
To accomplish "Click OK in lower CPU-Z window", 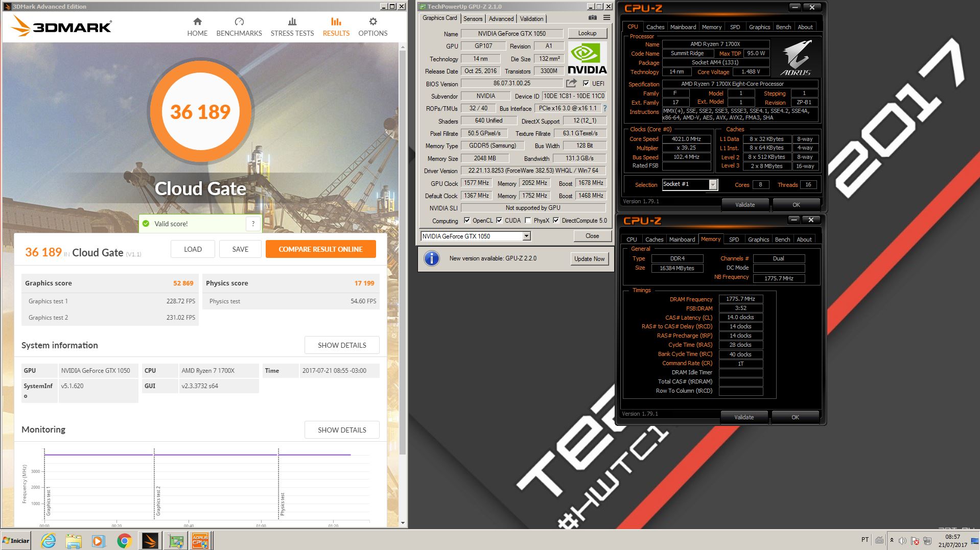I will click(795, 417).
